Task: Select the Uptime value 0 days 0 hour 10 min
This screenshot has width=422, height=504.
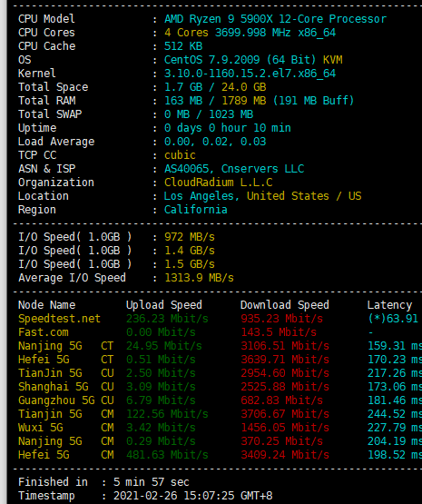Action: 228,128
